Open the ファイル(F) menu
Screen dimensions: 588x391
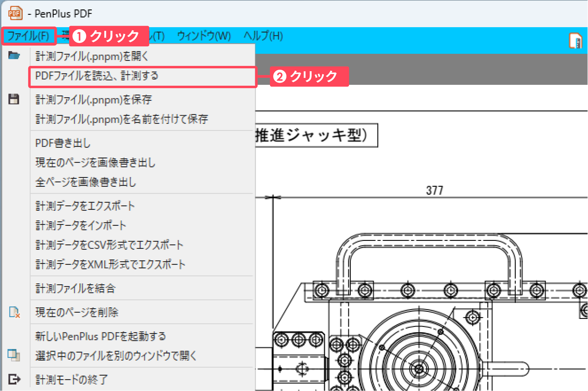28,36
